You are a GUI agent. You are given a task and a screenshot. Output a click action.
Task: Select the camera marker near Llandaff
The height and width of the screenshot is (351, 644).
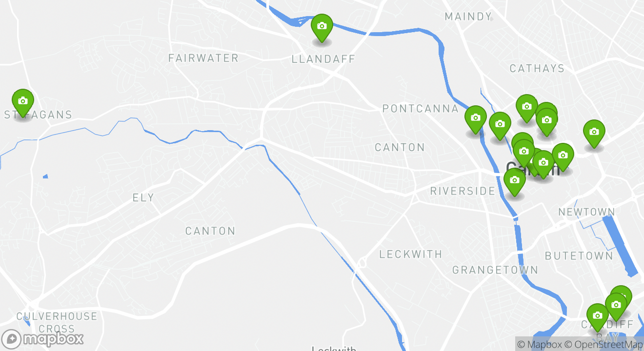click(322, 27)
